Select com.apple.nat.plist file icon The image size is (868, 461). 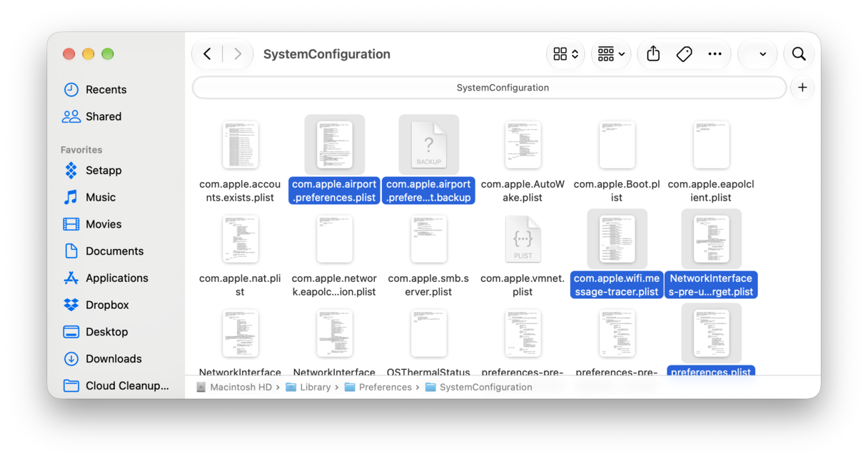240,239
